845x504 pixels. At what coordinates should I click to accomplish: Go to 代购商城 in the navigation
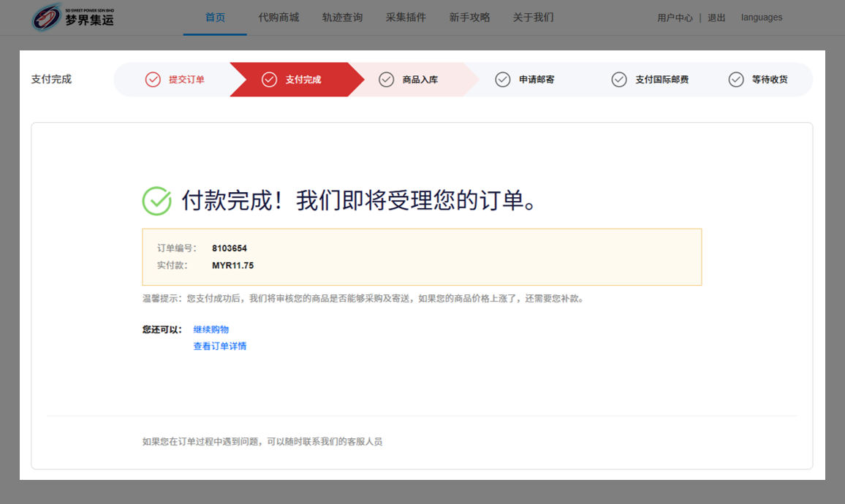(278, 18)
